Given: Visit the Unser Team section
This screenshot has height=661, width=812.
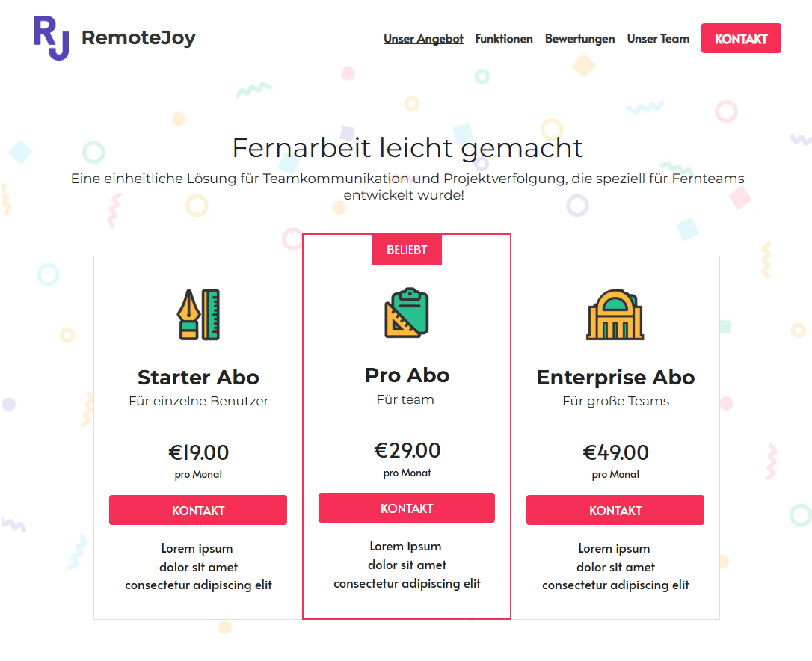Looking at the screenshot, I should point(658,38).
